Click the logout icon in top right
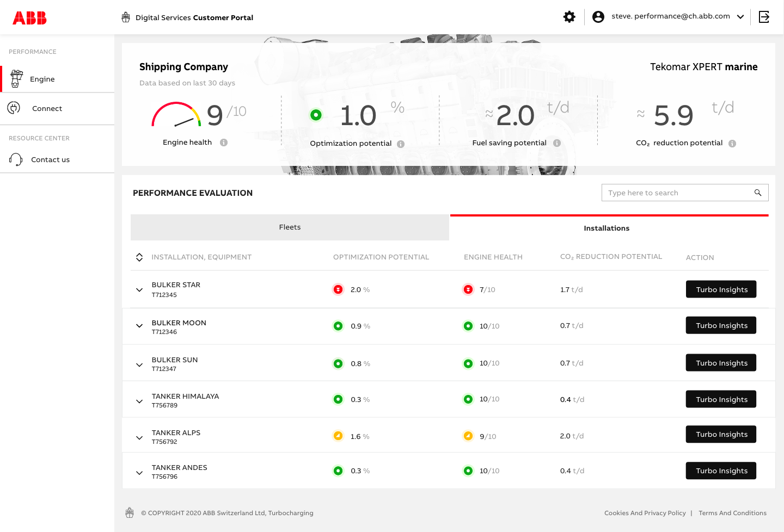This screenshot has height=532, width=784. tap(764, 17)
